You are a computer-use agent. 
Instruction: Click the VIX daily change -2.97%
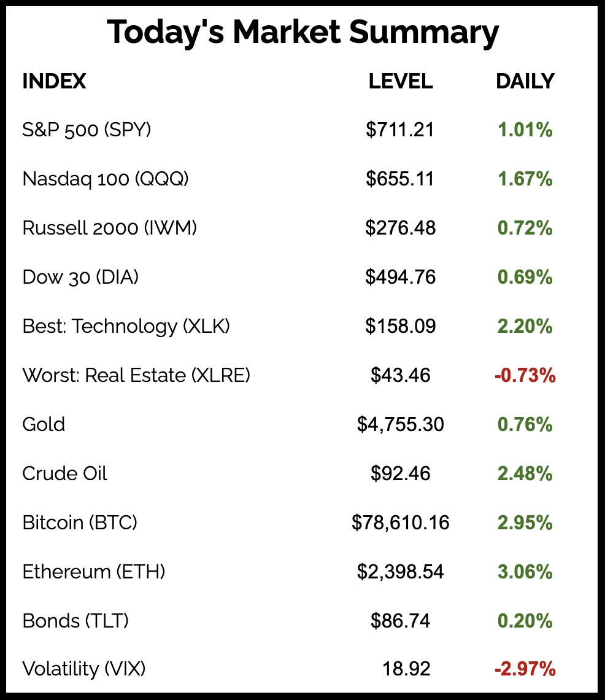tap(525, 669)
